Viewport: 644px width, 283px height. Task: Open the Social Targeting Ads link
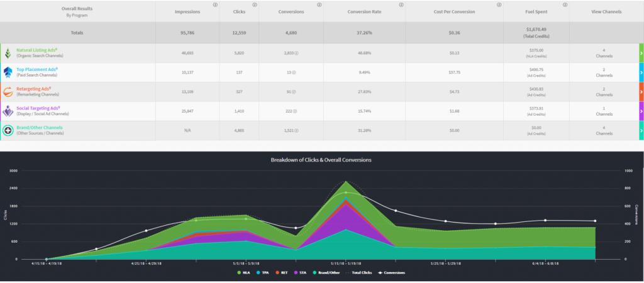(x=37, y=108)
